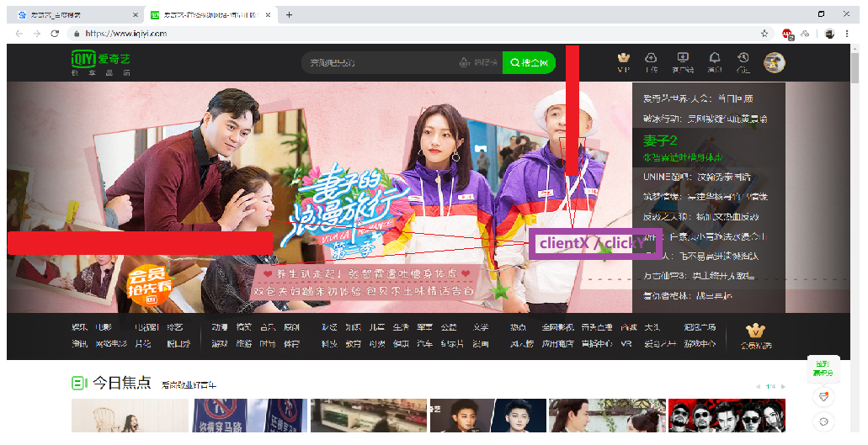Open the 直播中心 link in the navigation
The height and width of the screenshot is (445, 868).
(x=597, y=344)
